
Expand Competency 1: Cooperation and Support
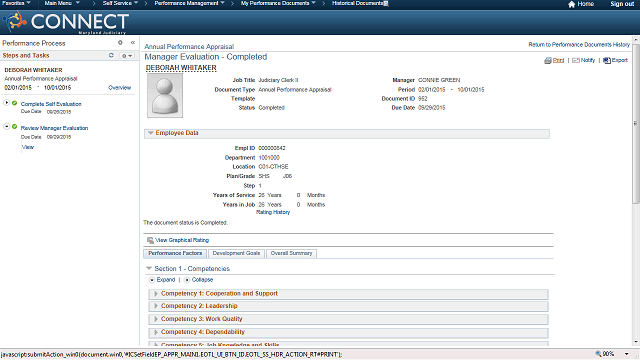(x=156, y=293)
